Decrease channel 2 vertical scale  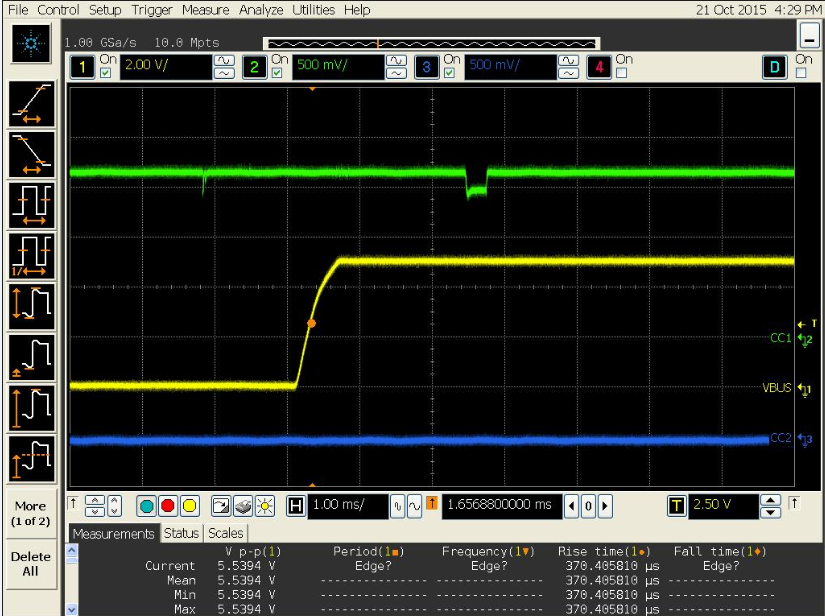[x=396, y=74]
